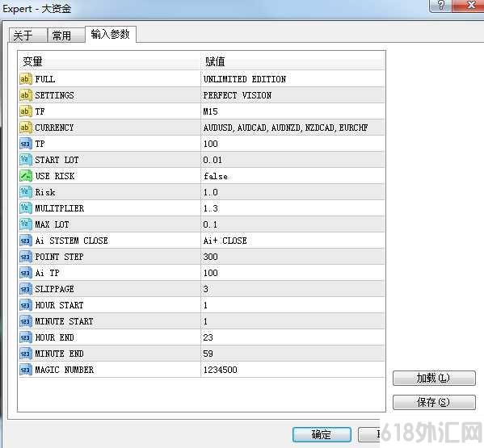Toggle the USE RISK false value
This screenshot has width=484, height=448.
click(293, 176)
